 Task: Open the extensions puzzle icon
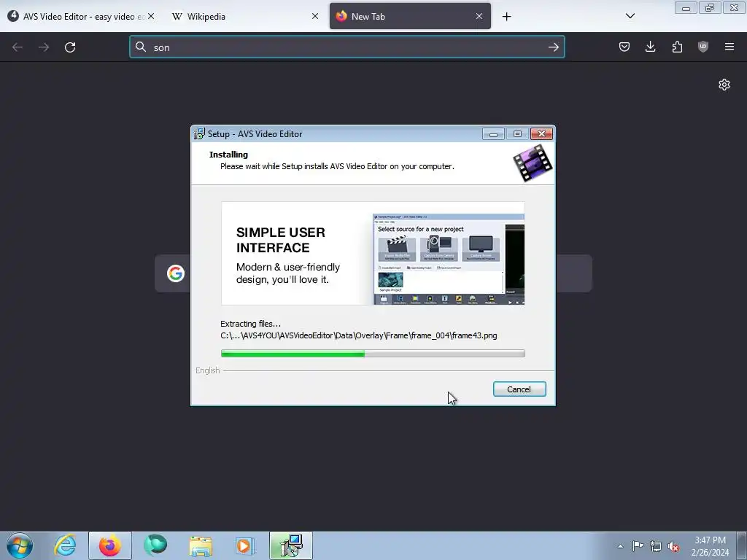(x=677, y=47)
